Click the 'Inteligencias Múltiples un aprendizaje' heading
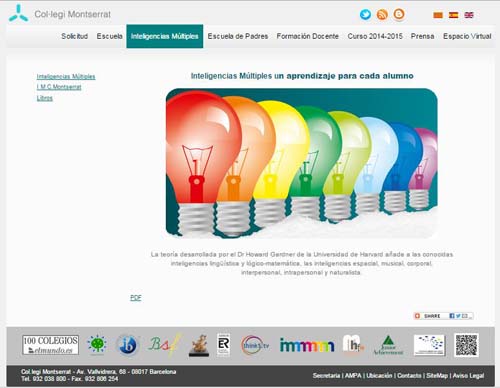Screen dimensions: 500x388 point(302,76)
